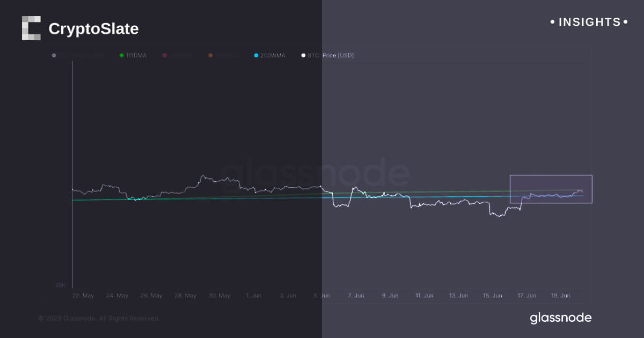Click the orange legend dot
Screen dimensions: 644x338
coord(211,55)
